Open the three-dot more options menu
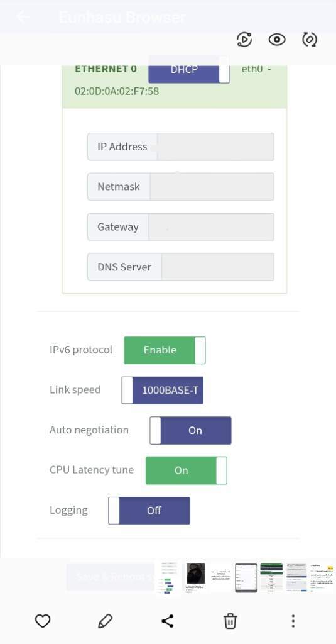The image size is (336, 644). [x=293, y=621]
